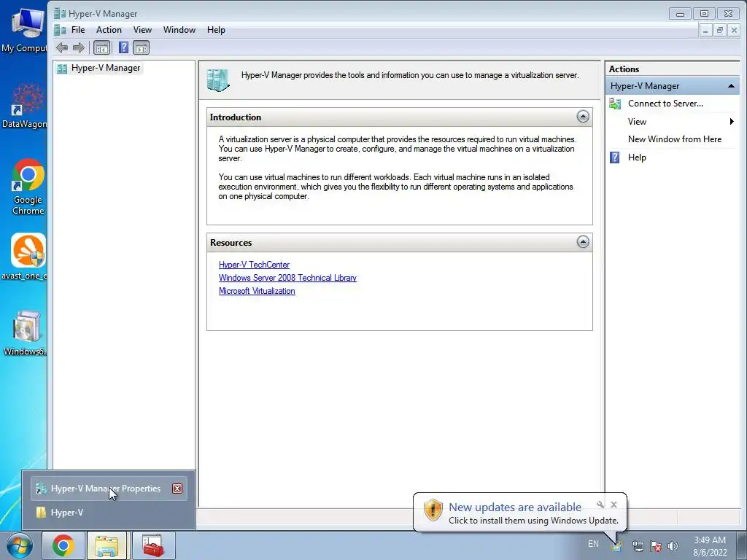
Task: Close the Windows Update notification balloon
Action: point(614,505)
